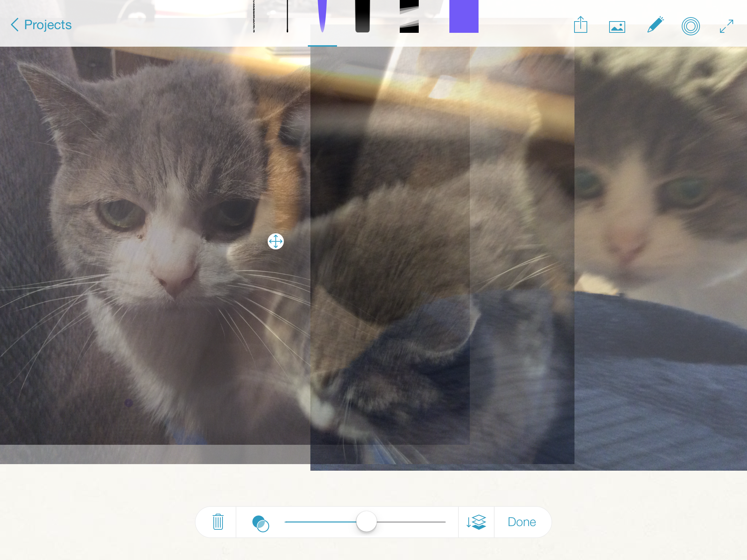Select the fine ink pen tool

[x=287, y=16]
